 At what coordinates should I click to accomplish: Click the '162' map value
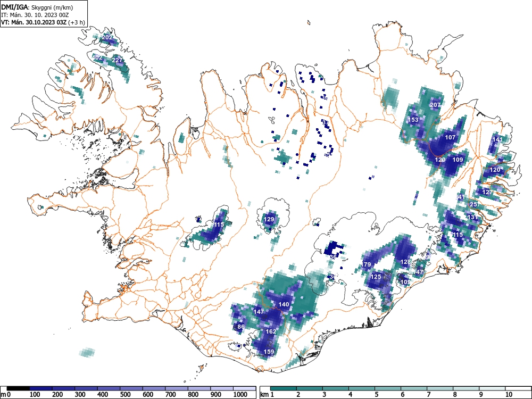[271, 331]
